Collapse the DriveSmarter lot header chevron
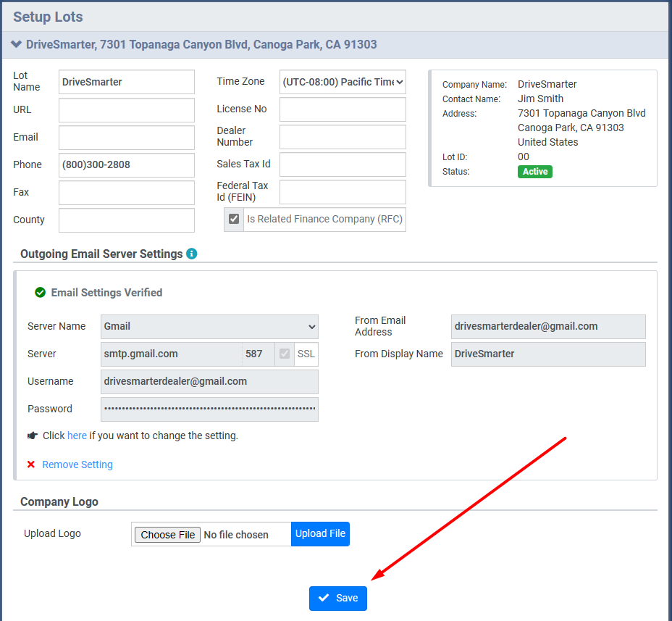Viewport: 672px width, 621px height. point(17,44)
